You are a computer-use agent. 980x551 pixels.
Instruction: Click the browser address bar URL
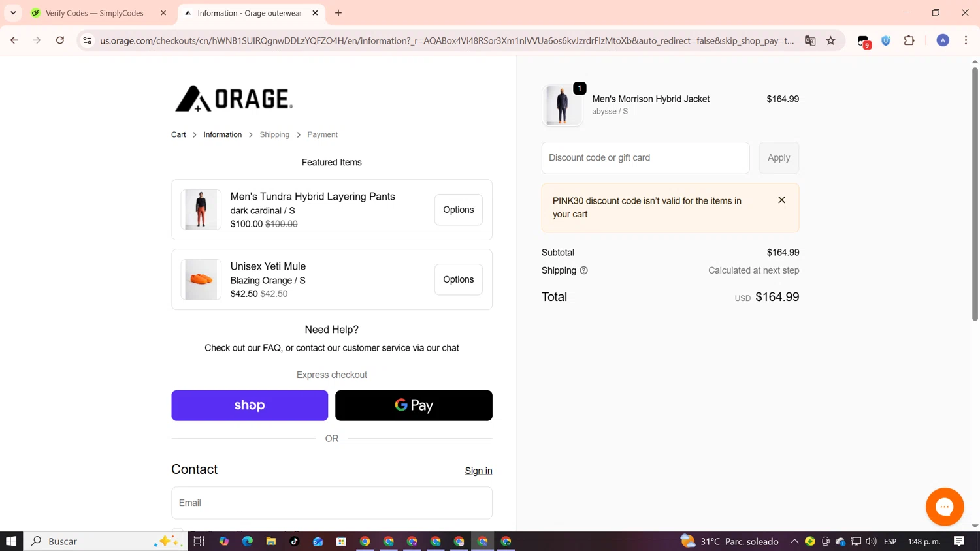tap(447, 40)
